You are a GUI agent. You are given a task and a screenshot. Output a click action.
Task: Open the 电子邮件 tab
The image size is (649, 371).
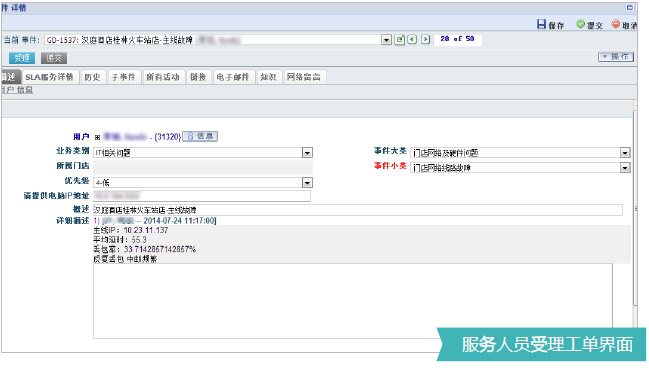point(233,77)
